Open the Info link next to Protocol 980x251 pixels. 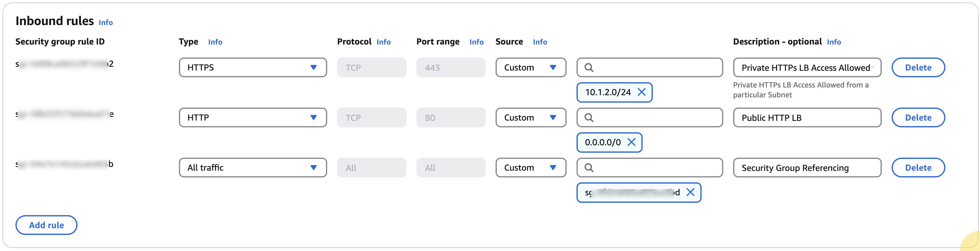pos(383,42)
